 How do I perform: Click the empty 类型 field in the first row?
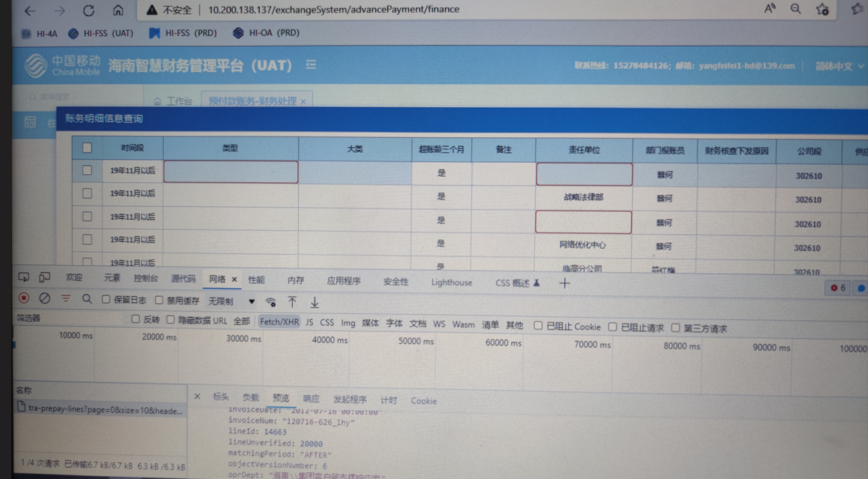click(231, 172)
